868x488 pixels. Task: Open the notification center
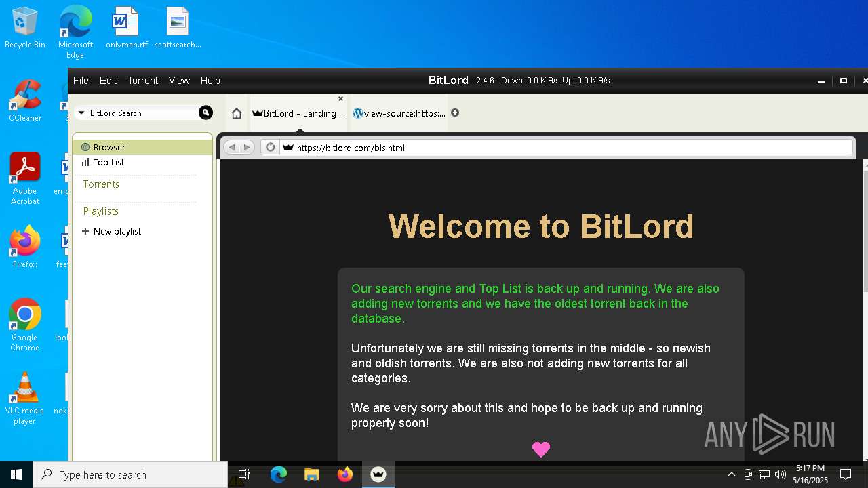[x=846, y=474]
